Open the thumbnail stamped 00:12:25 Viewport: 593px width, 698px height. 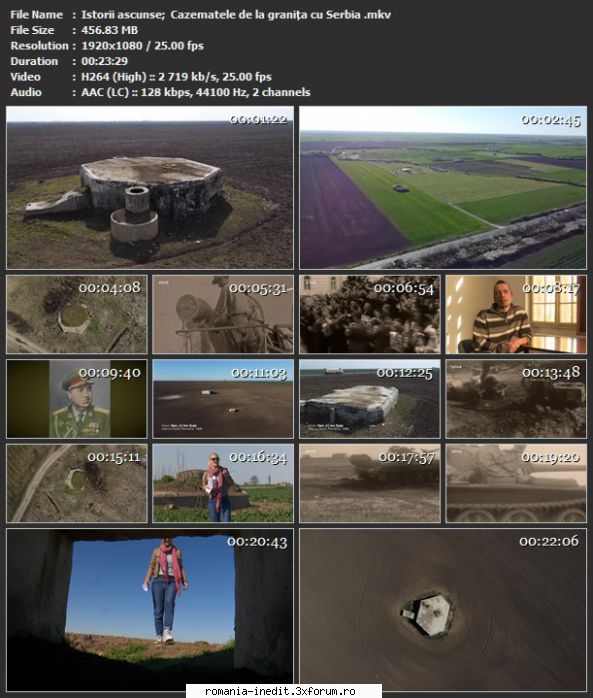click(370, 399)
